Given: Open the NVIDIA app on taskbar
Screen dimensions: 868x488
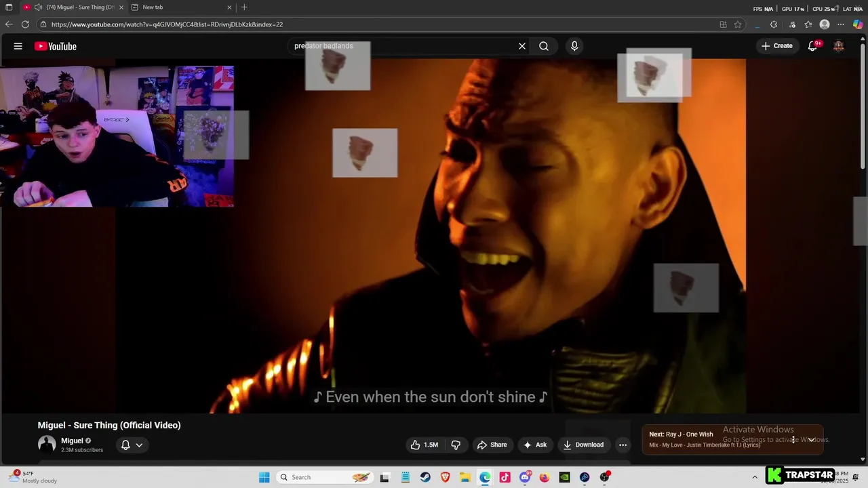Looking at the screenshot, I should click(x=564, y=477).
